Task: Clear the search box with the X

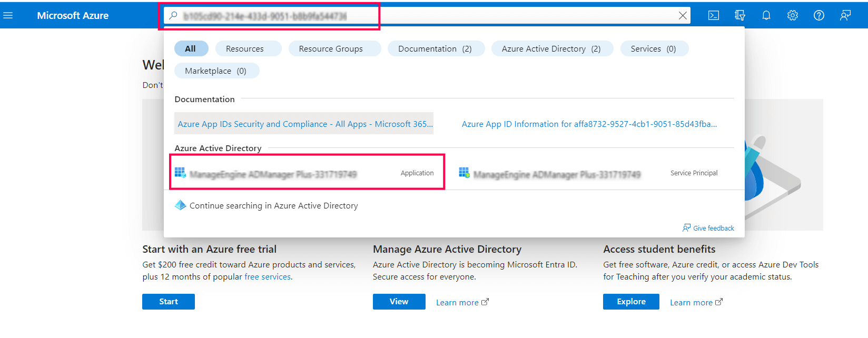Action: click(683, 16)
